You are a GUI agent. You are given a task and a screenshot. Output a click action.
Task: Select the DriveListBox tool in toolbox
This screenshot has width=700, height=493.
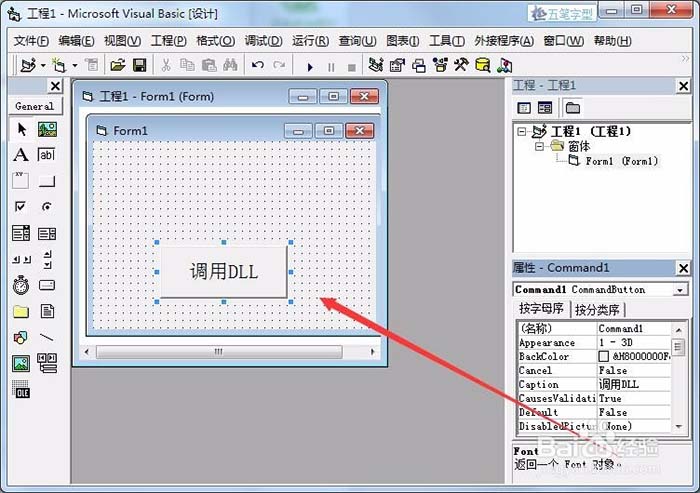coord(47,285)
